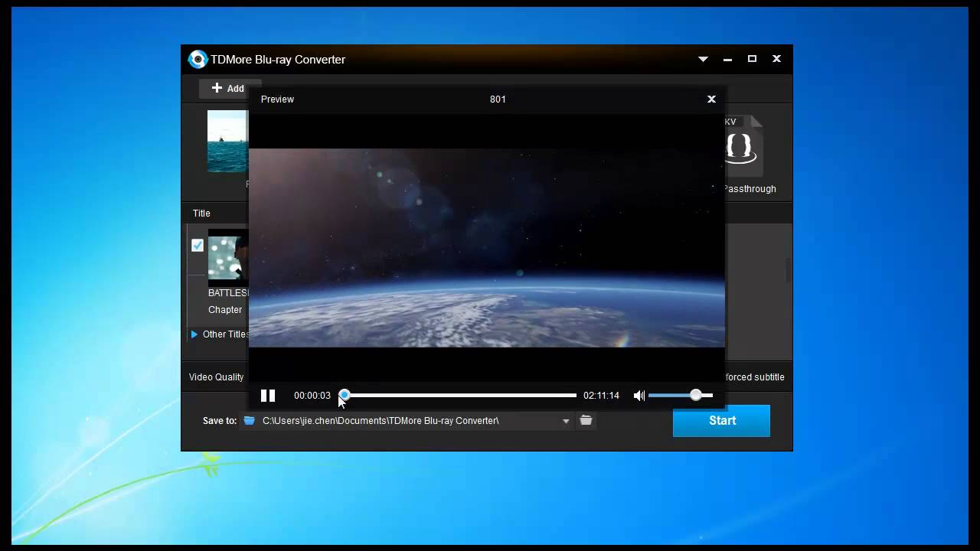This screenshot has width=980, height=551.
Task: Click the playback seek bar handle
Action: [345, 395]
